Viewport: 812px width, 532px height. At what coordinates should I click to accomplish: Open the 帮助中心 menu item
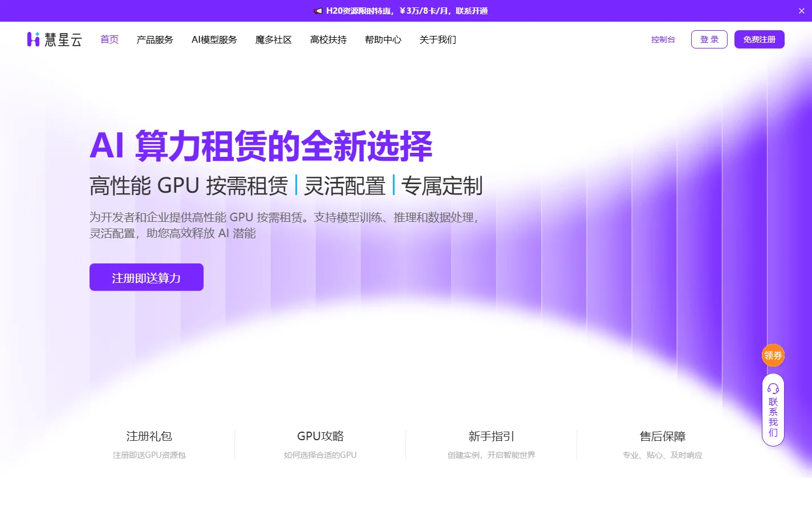click(383, 39)
